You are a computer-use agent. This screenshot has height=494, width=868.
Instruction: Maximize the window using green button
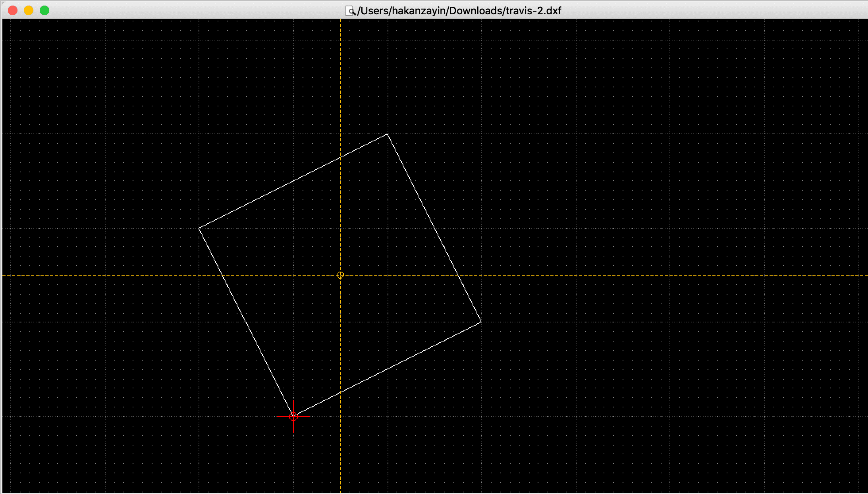tap(44, 10)
